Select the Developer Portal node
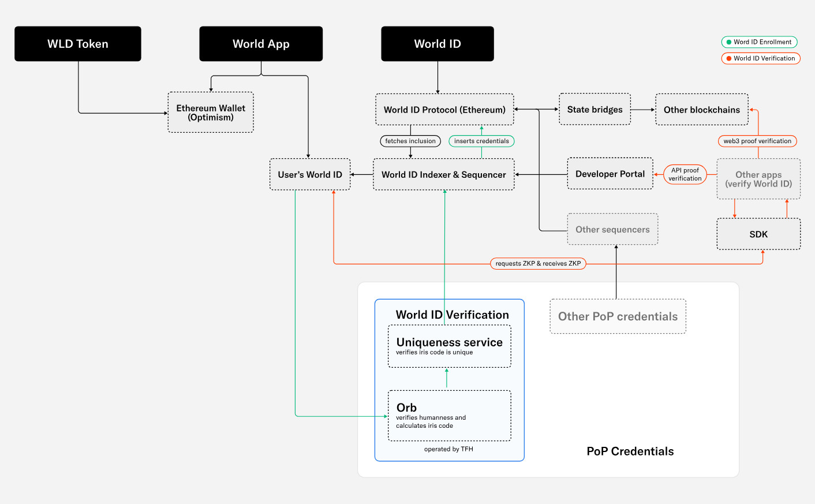815x504 pixels. [610, 174]
